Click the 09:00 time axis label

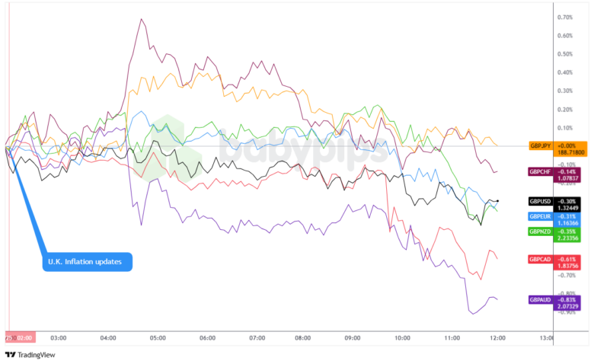(x=353, y=337)
